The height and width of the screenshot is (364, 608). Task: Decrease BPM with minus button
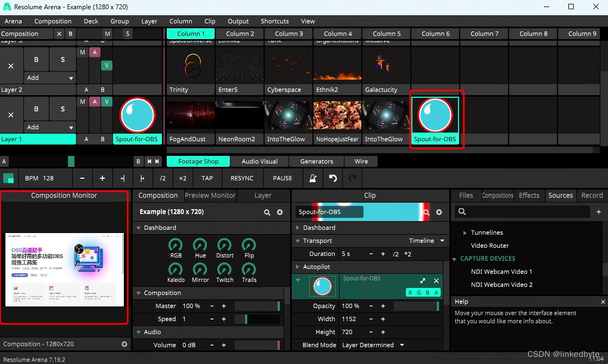[x=82, y=178]
